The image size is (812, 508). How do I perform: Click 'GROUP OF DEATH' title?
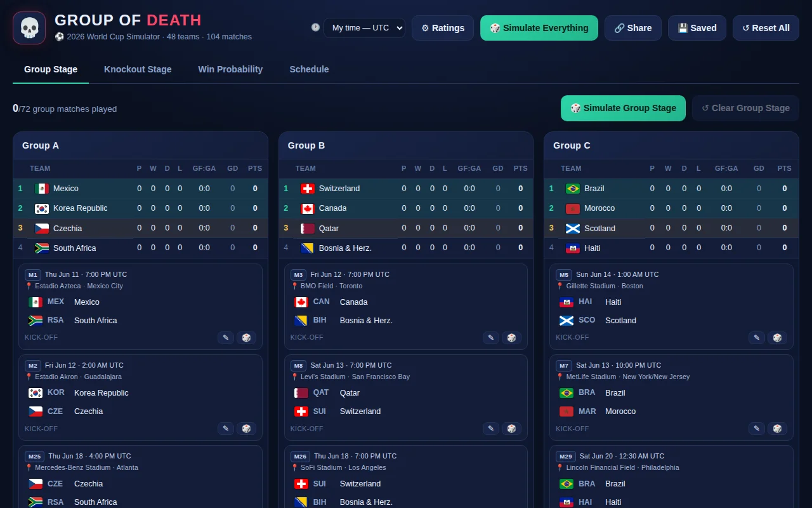(128, 20)
